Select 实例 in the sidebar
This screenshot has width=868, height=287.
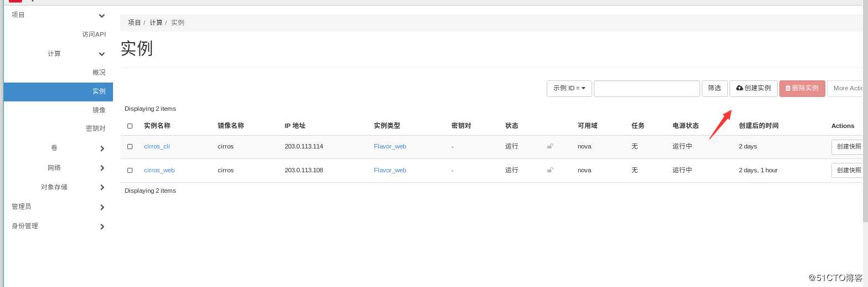pos(58,91)
